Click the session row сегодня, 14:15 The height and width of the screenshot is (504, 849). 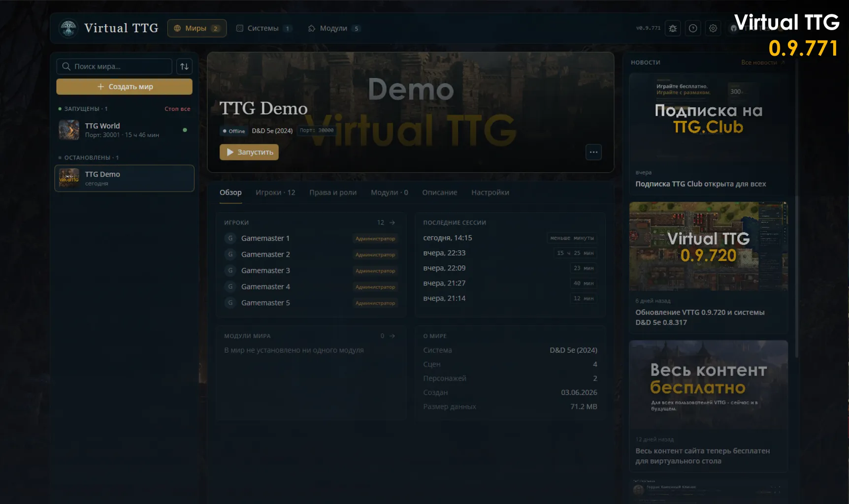pos(510,238)
